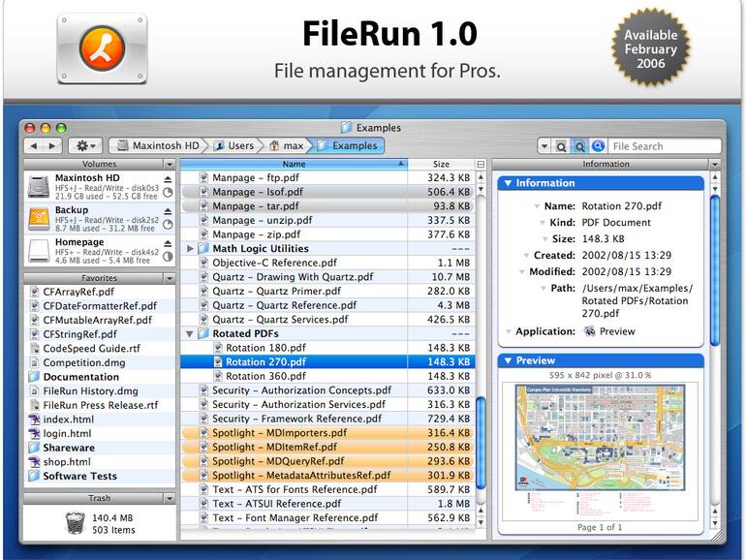Open the Volumes panel dropdown arrow
This screenshot has width=746, height=560.
click(x=170, y=165)
